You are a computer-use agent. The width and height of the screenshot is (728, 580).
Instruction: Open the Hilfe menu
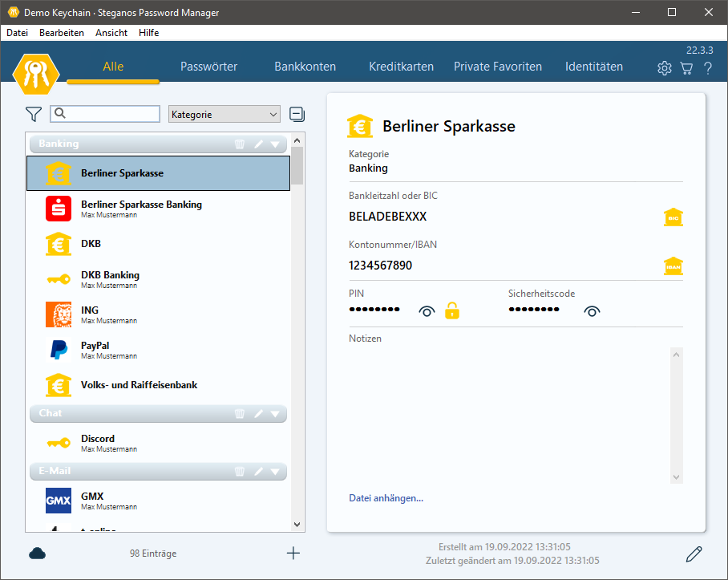(148, 33)
